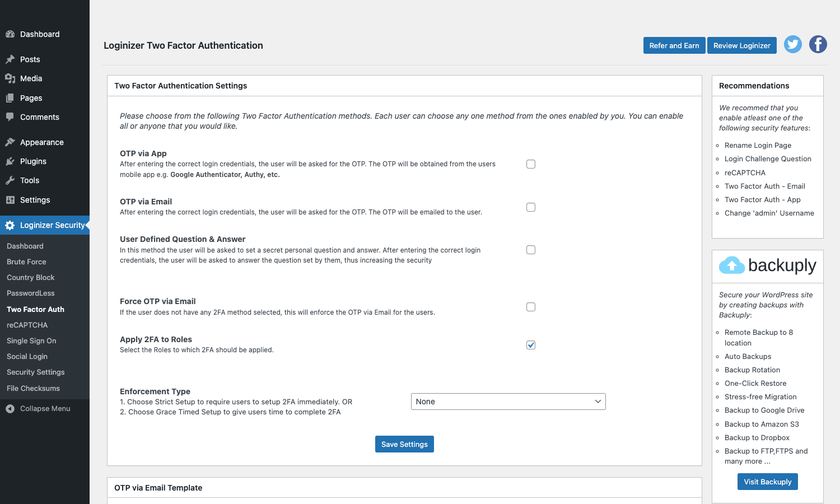This screenshot has width=840, height=504.
Task: Enable the OTP via App checkbox
Action: coord(531,164)
